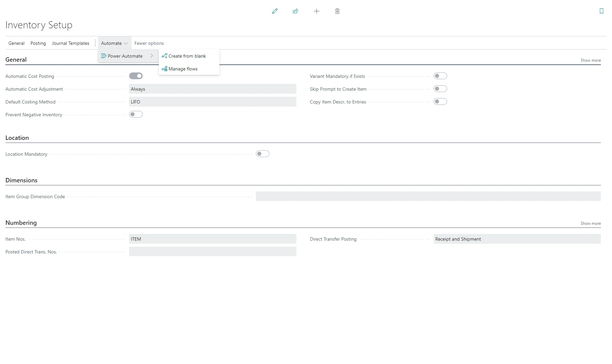Open the Automatic Cost Adjustment dropdown

coord(212,89)
